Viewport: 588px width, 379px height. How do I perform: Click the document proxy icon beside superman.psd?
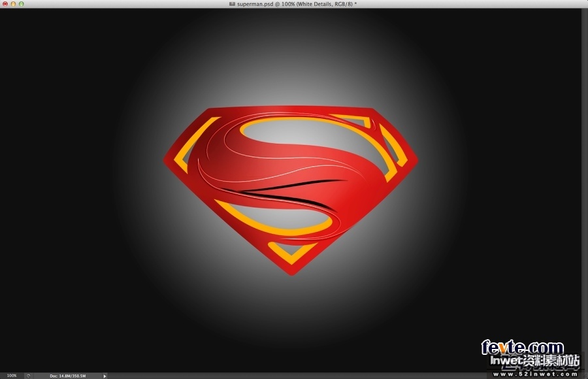click(x=232, y=4)
